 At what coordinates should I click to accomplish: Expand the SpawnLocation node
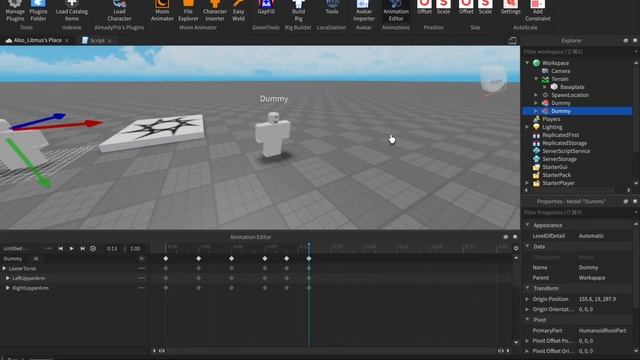(536, 95)
